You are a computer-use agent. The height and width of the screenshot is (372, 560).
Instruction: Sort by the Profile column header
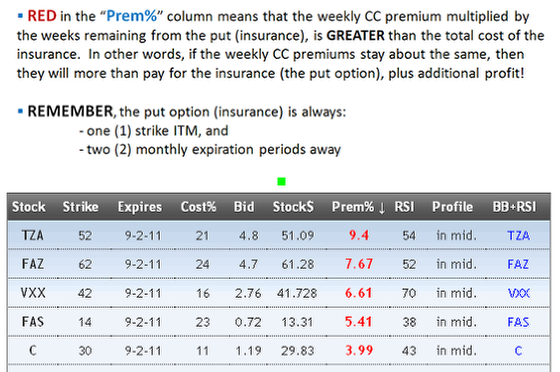tap(452, 207)
